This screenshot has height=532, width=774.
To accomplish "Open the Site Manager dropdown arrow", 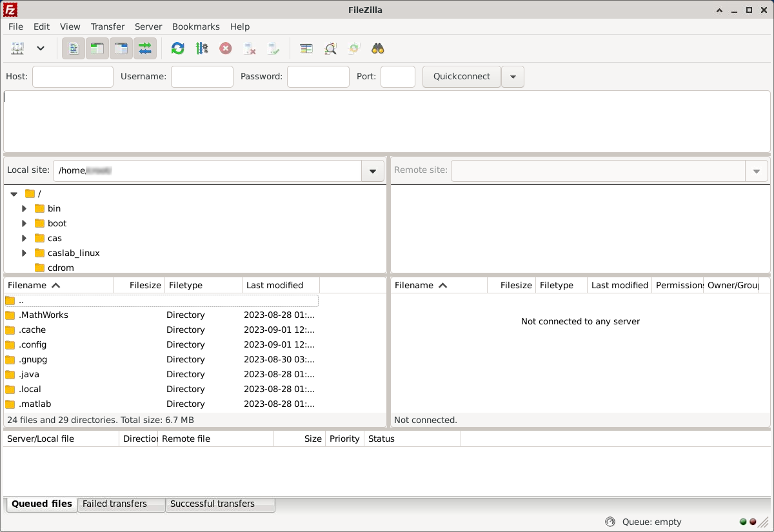I will 41,48.
